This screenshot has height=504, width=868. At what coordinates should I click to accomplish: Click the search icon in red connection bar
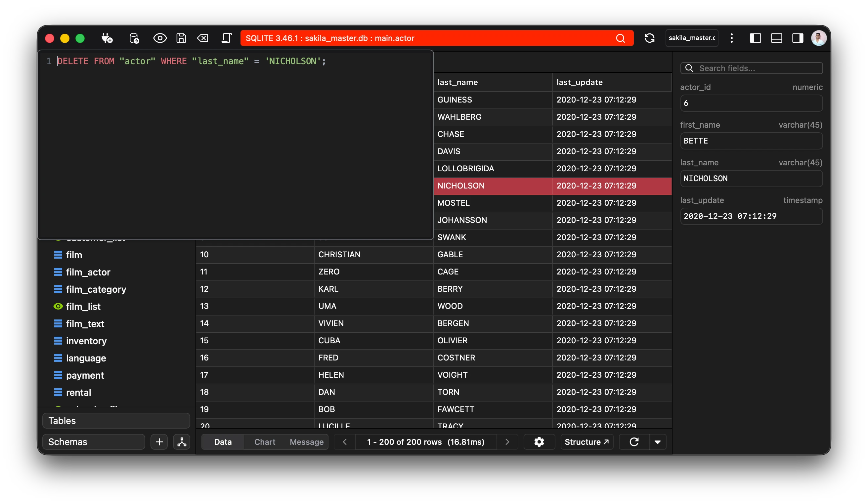click(620, 38)
